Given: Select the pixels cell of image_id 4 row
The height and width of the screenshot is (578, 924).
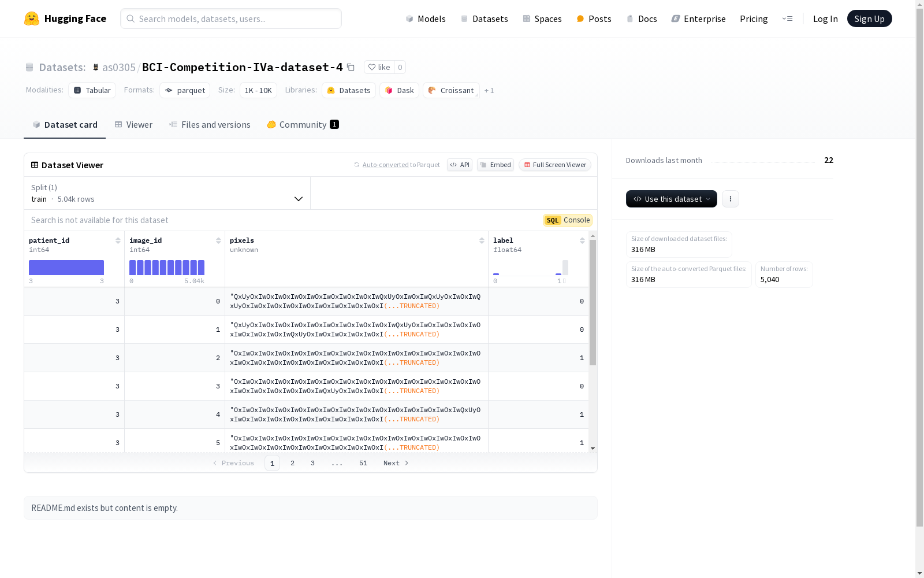Looking at the screenshot, I should [x=356, y=414].
